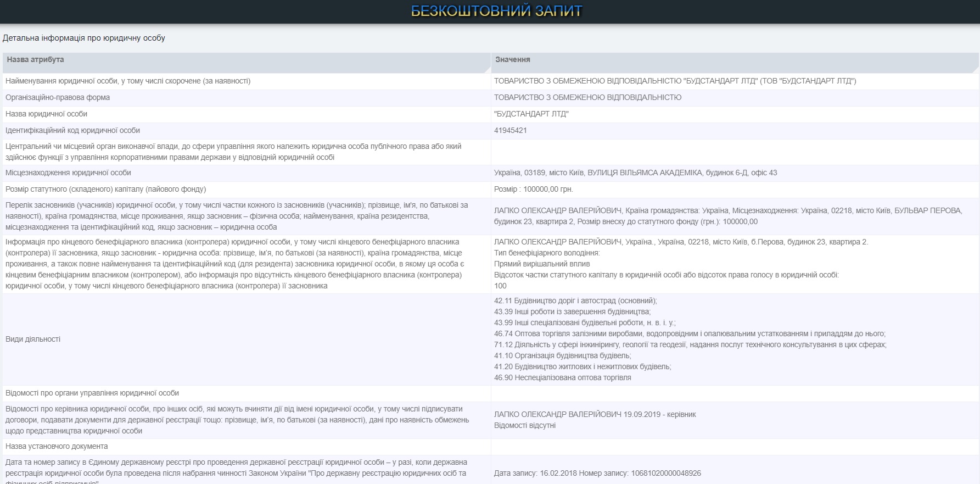980x484 pixels.
Task: Click the 'Організаційно-правова форма' attribute row
Action: click(x=58, y=97)
